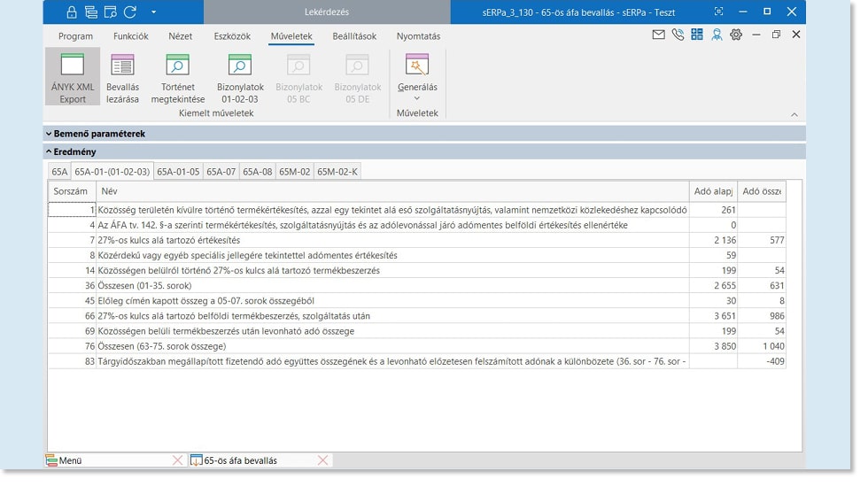Screen dimensions: 868x487
Task: Collapse the Eredmény section
Action: [424, 151]
